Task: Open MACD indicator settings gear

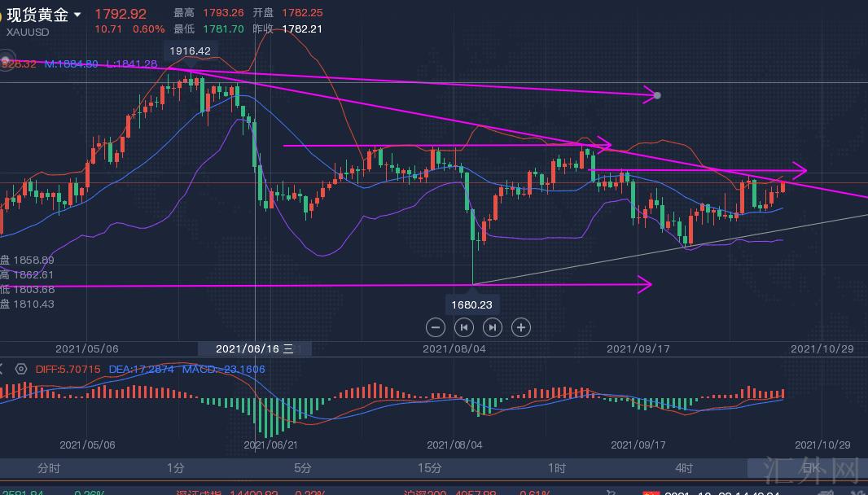Action: (x=21, y=369)
